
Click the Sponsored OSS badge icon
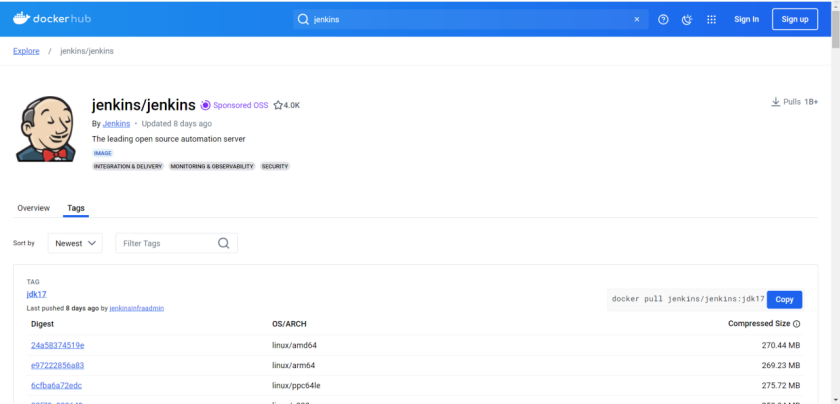click(x=206, y=105)
